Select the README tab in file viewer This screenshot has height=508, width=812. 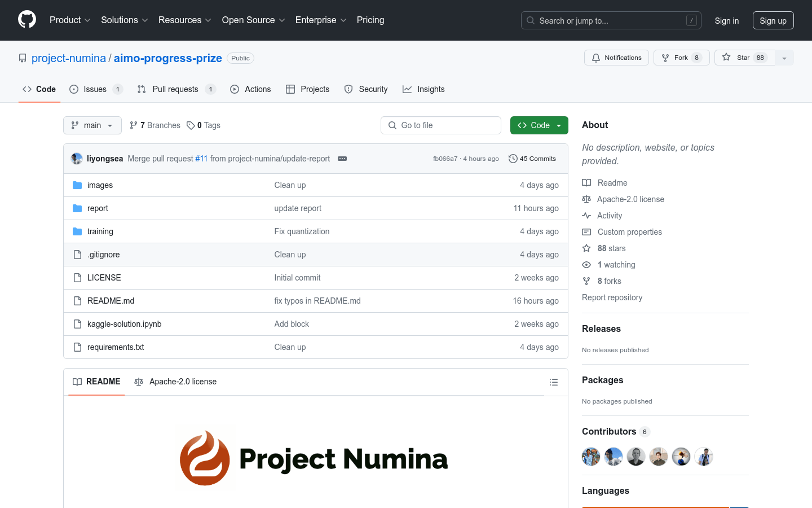coord(96,382)
